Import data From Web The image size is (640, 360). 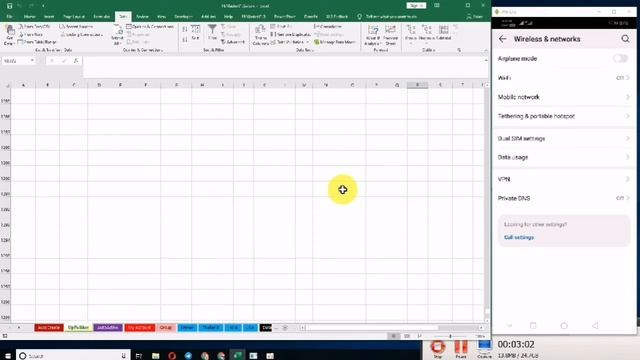(31, 34)
